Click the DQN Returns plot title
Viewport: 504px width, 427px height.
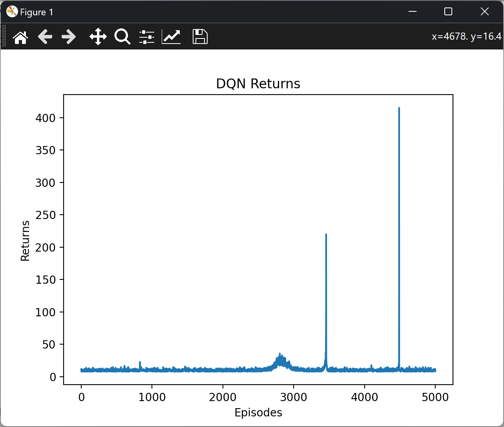pyautogui.click(x=258, y=83)
